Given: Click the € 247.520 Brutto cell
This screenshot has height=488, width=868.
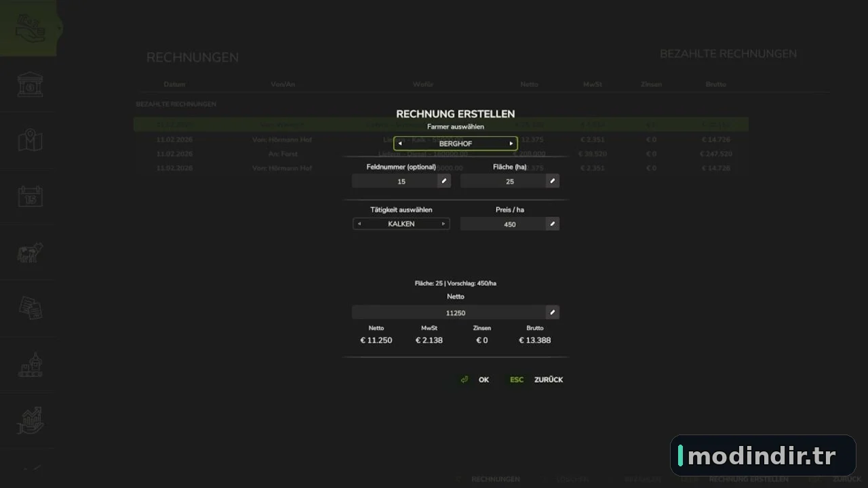Looking at the screenshot, I should 716,154.
